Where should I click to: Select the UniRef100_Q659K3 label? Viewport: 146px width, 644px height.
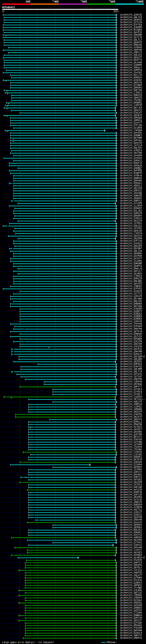[x=131, y=467]
